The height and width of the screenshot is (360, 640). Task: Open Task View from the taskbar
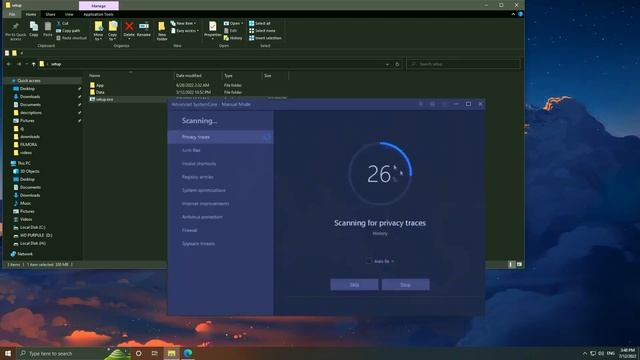(x=155, y=353)
